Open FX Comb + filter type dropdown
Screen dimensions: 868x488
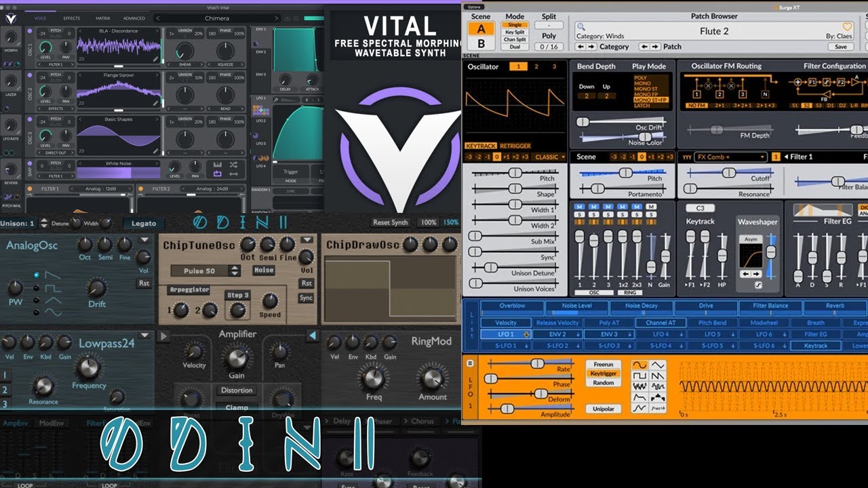(x=731, y=157)
